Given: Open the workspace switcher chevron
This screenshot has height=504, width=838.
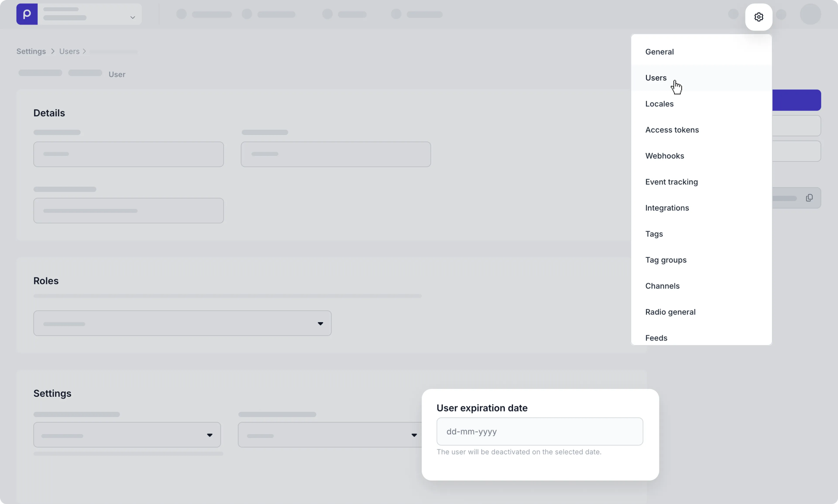Looking at the screenshot, I should click(132, 17).
